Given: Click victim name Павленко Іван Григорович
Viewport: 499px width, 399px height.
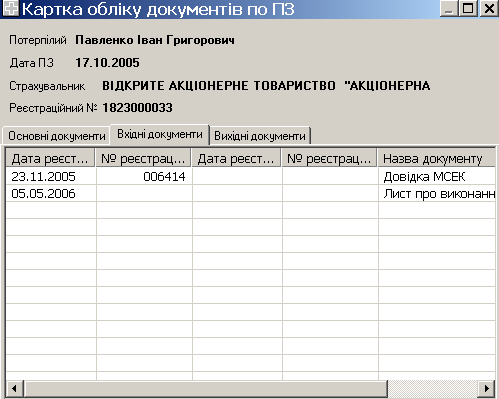Looking at the screenshot, I should pos(155,40).
